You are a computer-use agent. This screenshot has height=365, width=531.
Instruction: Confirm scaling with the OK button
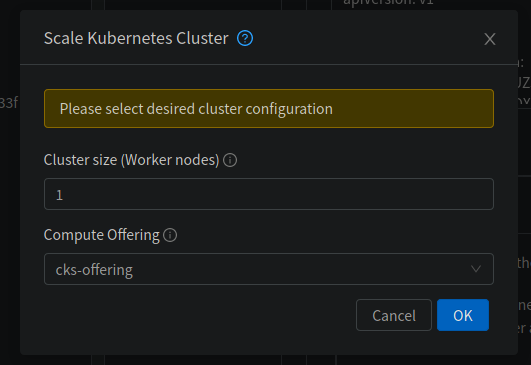[x=463, y=315]
